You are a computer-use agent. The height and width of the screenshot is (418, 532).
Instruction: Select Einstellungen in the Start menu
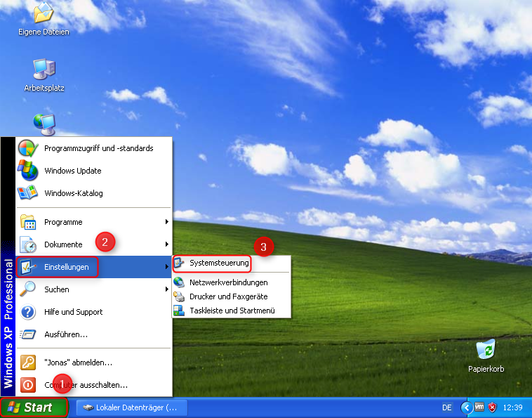pyautogui.click(x=94, y=267)
